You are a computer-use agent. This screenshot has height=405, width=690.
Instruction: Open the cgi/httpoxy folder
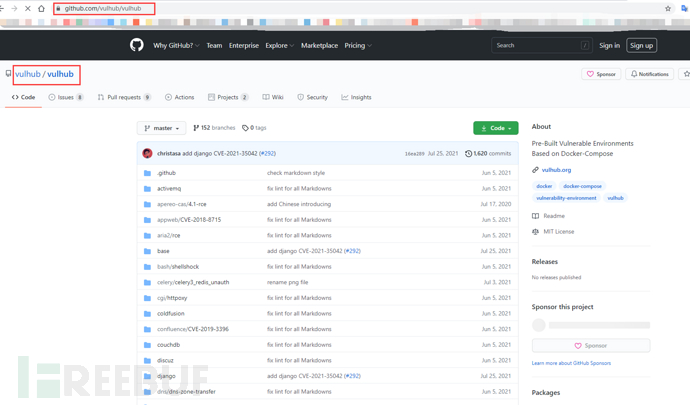coord(172,298)
